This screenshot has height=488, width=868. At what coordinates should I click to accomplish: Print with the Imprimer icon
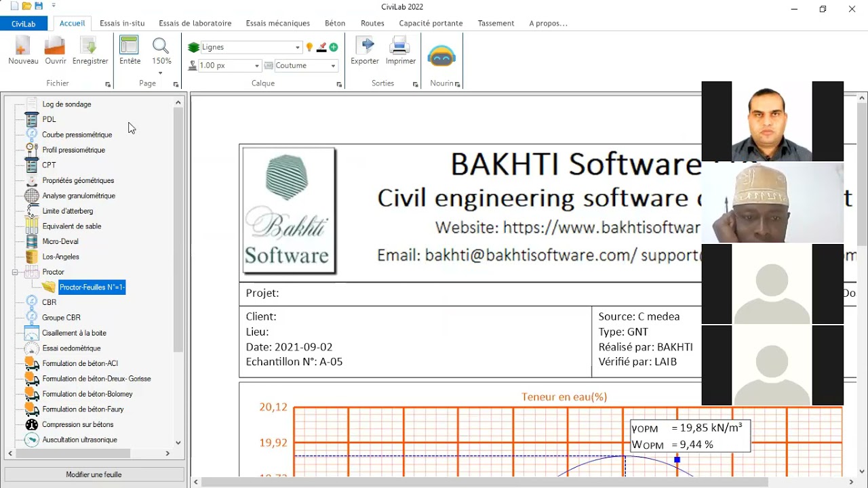click(x=401, y=51)
